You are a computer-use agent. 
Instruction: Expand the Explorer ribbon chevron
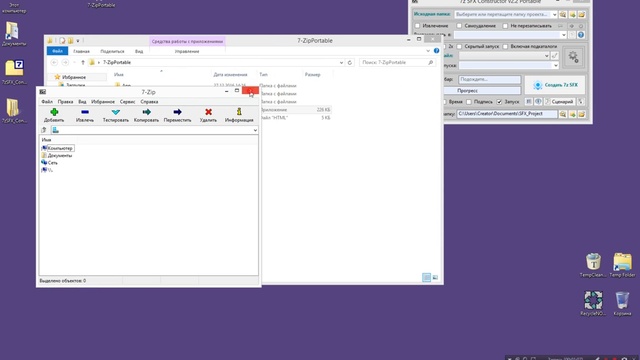[x=428, y=51]
